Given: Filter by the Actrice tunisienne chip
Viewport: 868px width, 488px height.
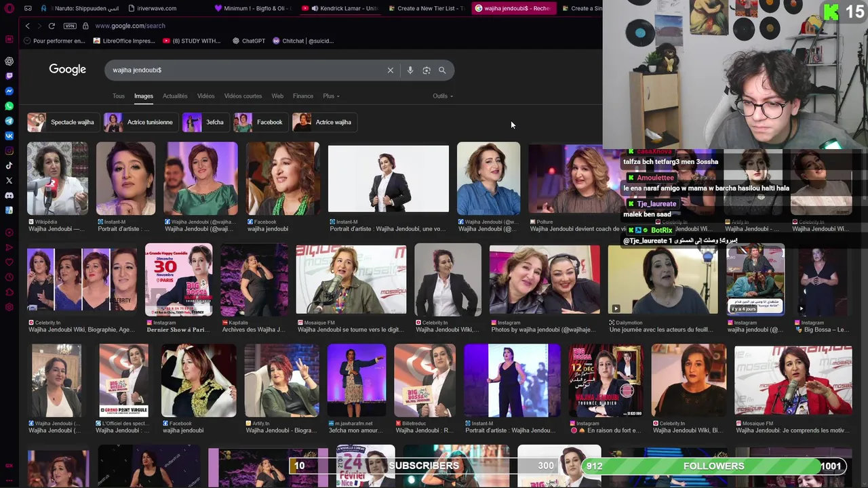Looking at the screenshot, I should (x=141, y=122).
